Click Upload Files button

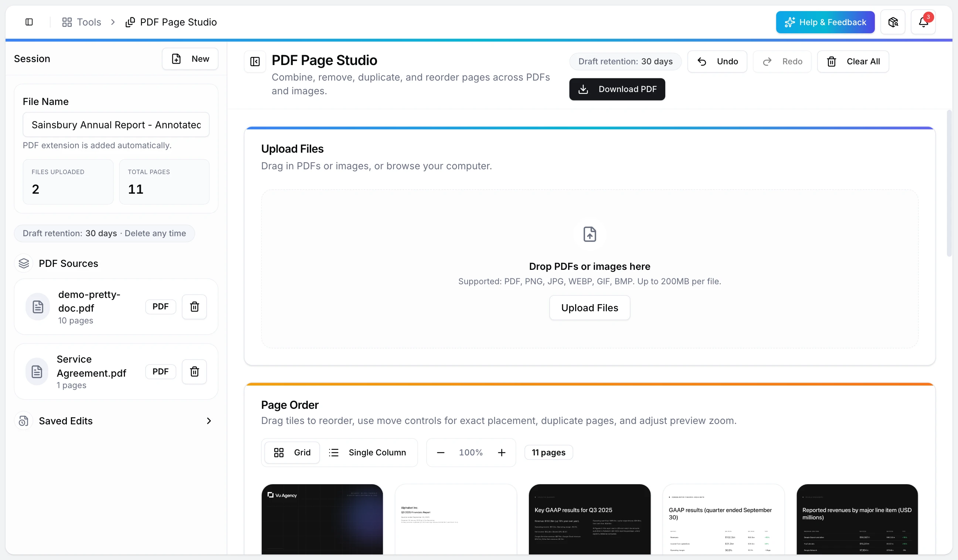point(590,308)
